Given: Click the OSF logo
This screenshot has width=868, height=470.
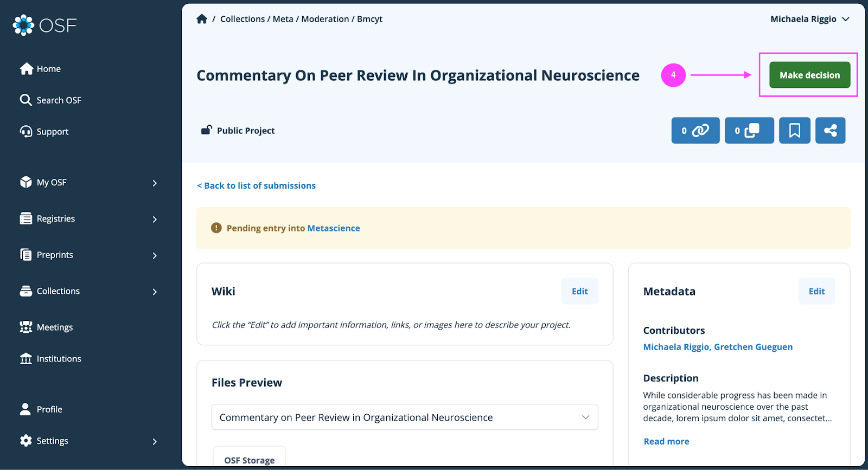Looking at the screenshot, I should [44, 25].
